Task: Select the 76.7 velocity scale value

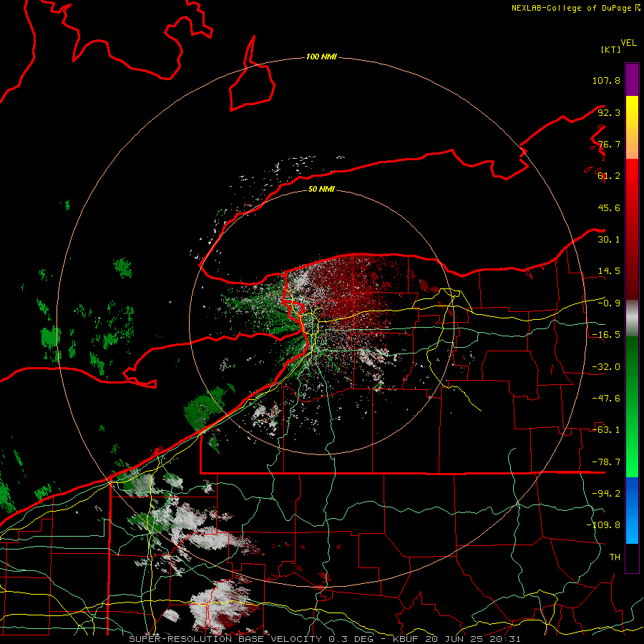Action: pyautogui.click(x=609, y=144)
